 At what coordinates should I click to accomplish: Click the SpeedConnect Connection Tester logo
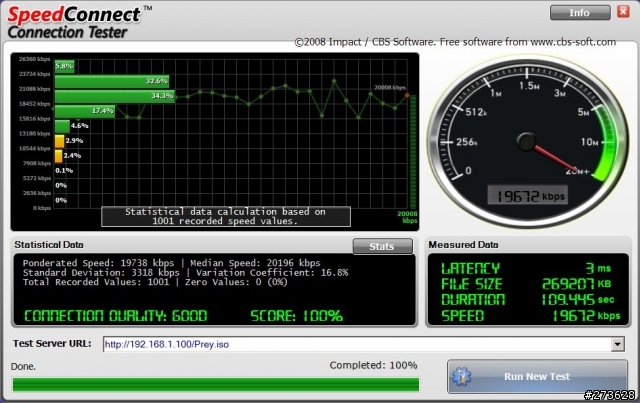pos(80,22)
